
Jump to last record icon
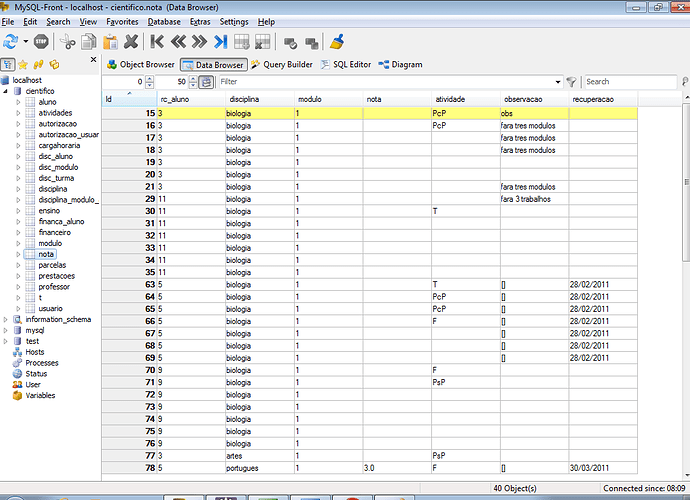click(220, 42)
